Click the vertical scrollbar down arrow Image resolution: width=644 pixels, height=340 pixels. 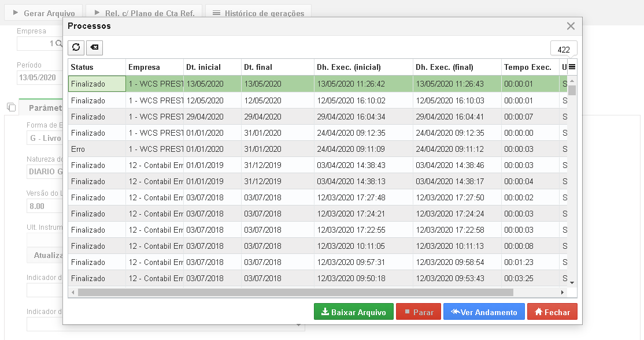point(572,283)
